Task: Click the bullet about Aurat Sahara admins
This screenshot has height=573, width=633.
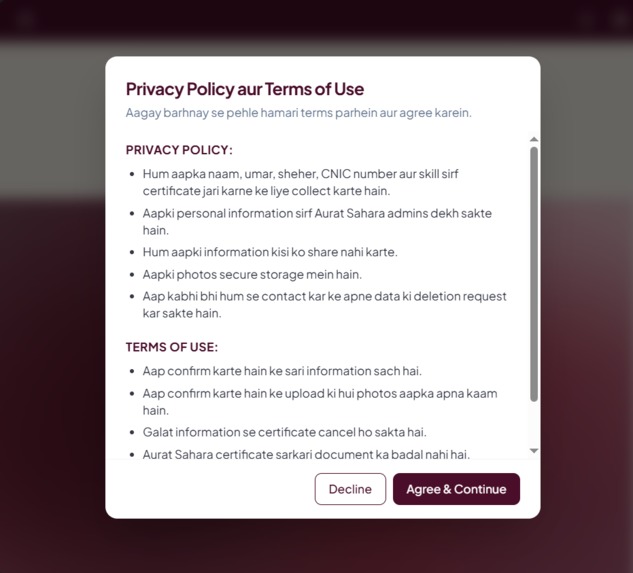Action: coord(317,222)
